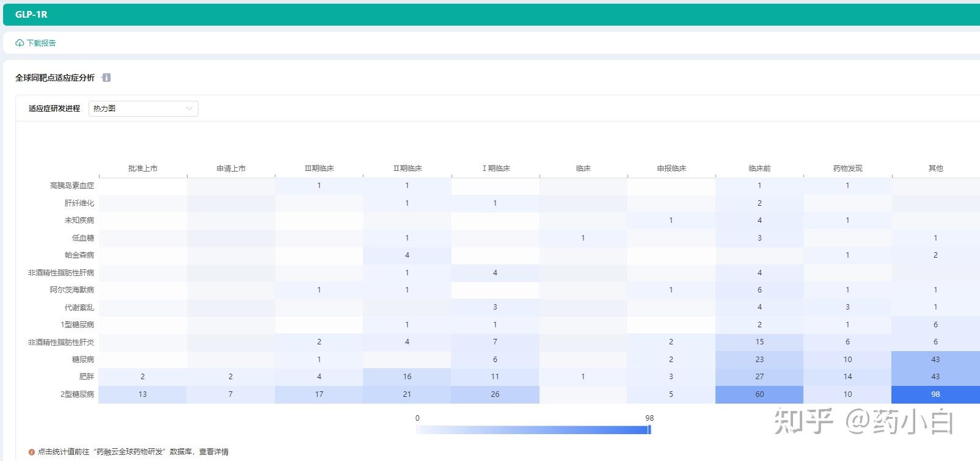Click 15 for 非酒精性脂肪性肝炎 临床前
The height and width of the screenshot is (461, 980).
759,342
